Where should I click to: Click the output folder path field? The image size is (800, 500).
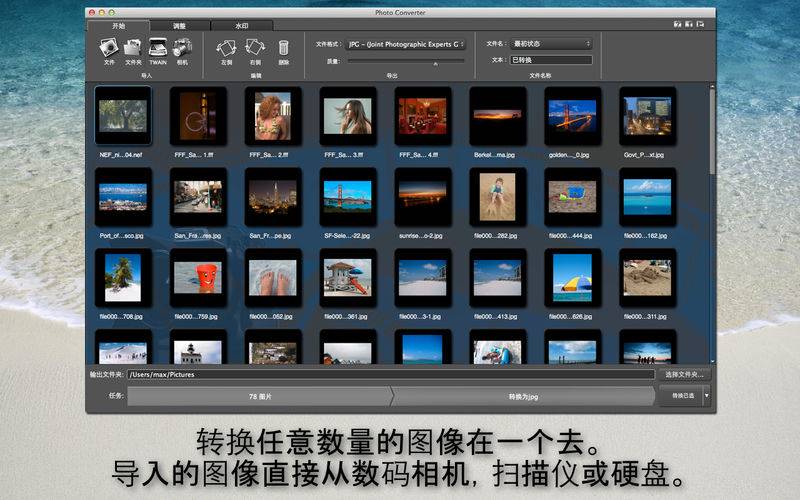[x=390, y=374]
